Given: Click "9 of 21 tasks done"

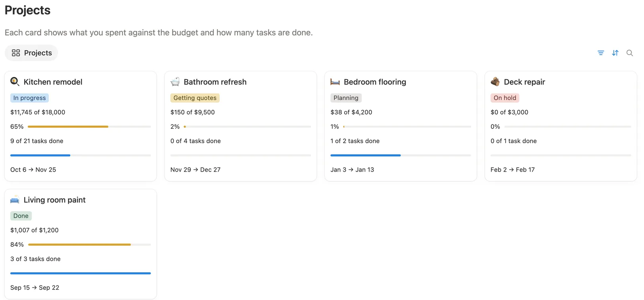Looking at the screenshot, I should point(37,141).
